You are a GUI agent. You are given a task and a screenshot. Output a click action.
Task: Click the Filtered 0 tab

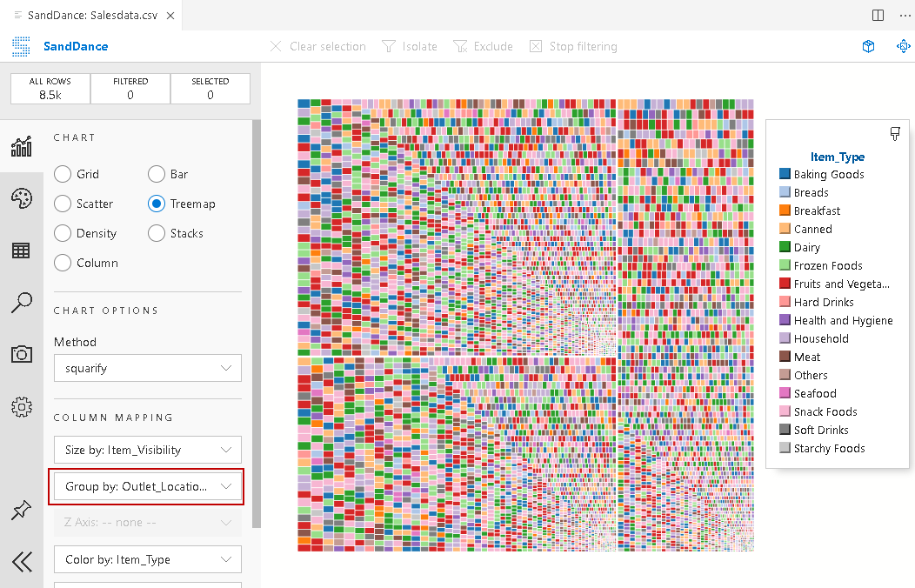click(x=130, y=89)
